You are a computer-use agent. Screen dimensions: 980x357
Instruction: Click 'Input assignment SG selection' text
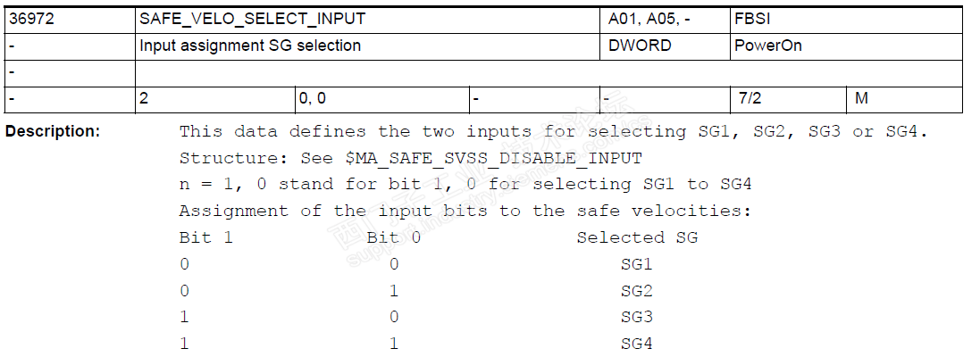(250, 46)
